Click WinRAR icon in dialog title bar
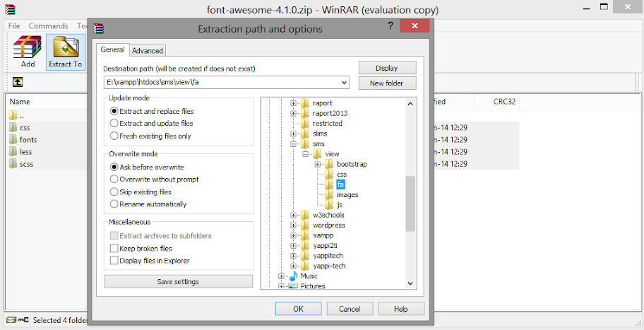The image size is (644, 330). pyautogui.click(x=99, y=28)
